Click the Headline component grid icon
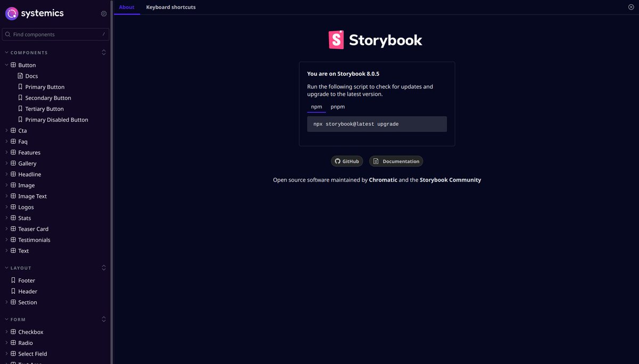 (13, 174)
